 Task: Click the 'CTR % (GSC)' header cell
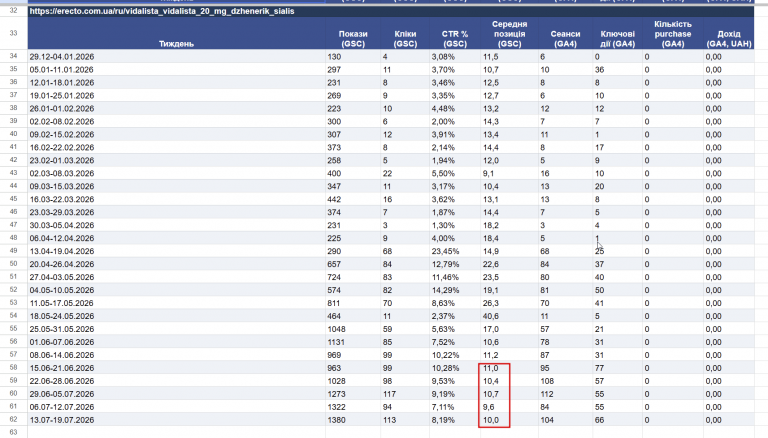pyautogui.click(x=455, y=33)
